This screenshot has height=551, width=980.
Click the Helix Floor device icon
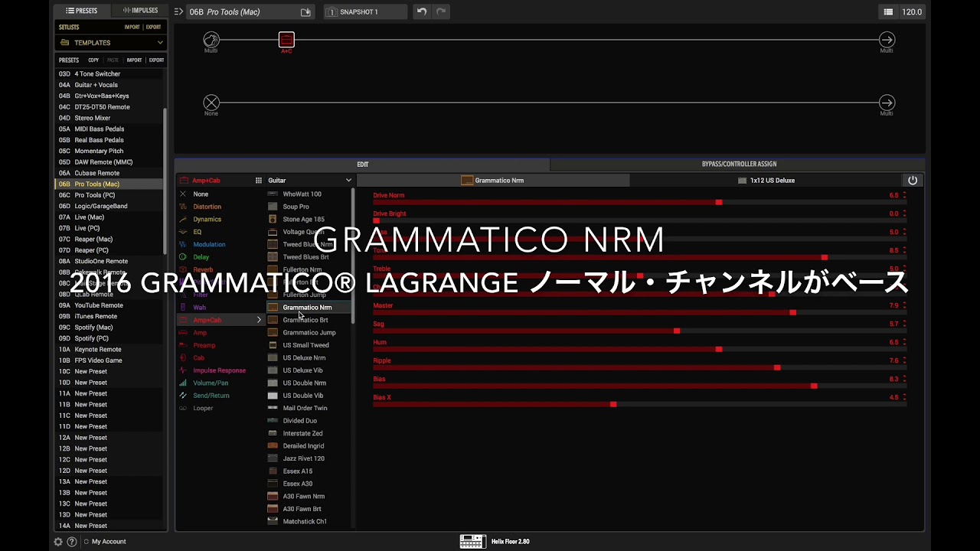pyautogui.click(x=473, y=542)
